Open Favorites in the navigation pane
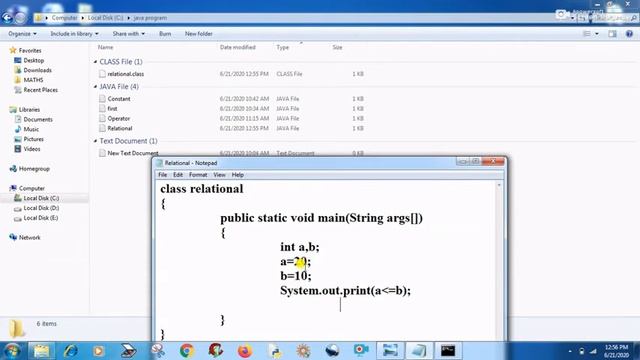Viewport: 640px width, 360px height. coord(30,51)
